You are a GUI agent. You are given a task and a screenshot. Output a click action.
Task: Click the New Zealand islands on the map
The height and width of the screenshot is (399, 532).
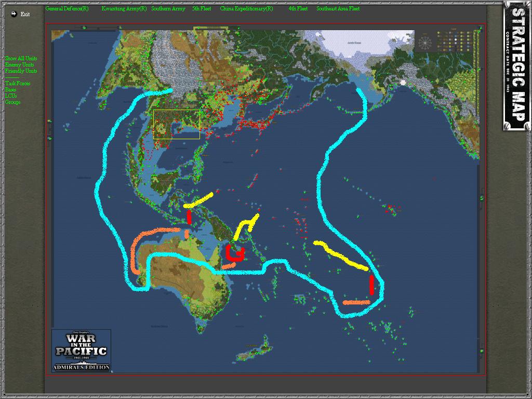[x=255, y=349]
